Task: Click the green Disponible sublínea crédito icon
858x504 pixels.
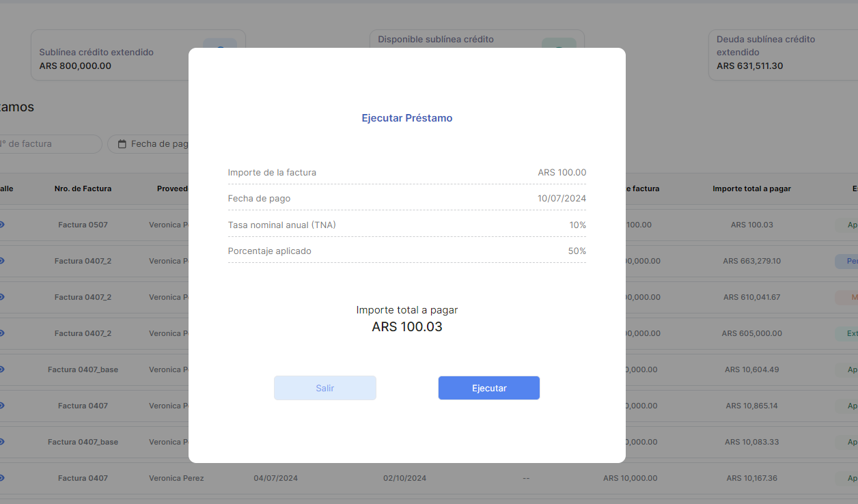Action: (558, 45)
